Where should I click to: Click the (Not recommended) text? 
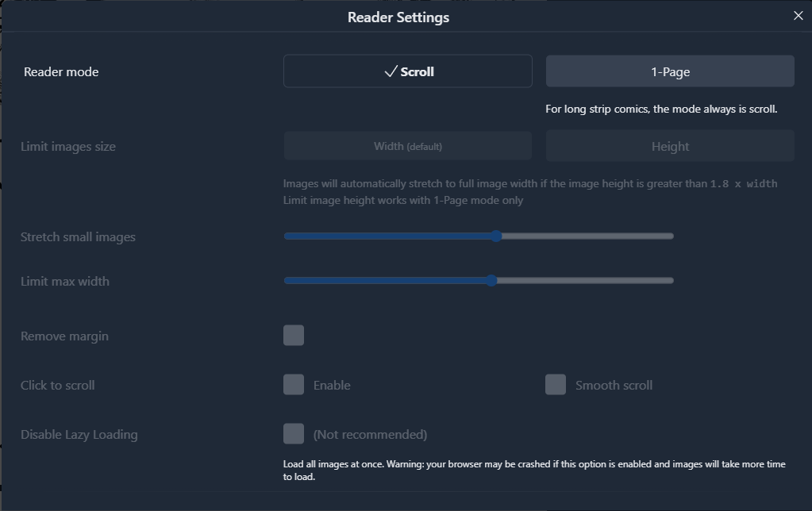click(370, 434)
